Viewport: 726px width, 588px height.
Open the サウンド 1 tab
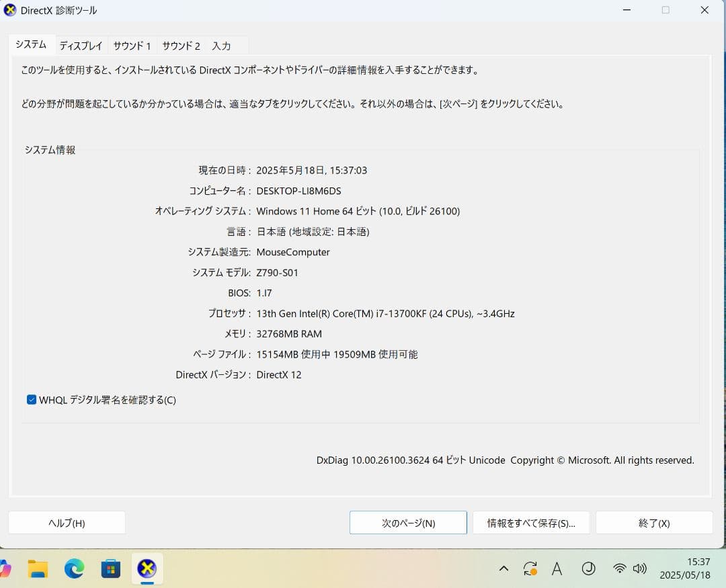click(x=132, y=45)
